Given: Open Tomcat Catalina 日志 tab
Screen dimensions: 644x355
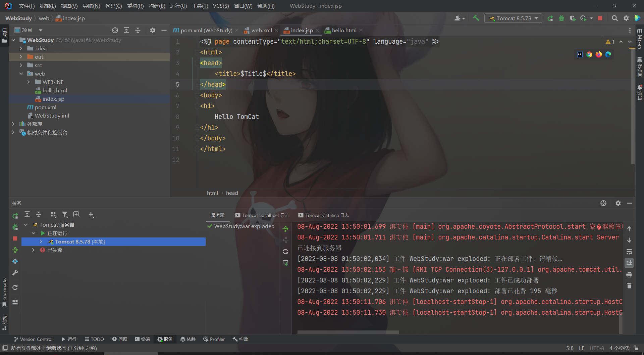Looking at the screenshot, I should [324, 215].
